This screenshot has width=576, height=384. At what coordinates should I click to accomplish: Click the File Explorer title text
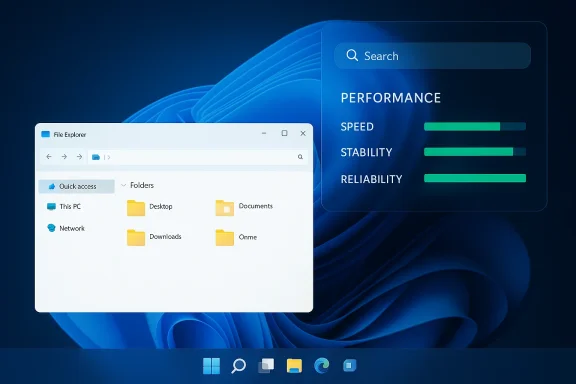tap(70, 134)
